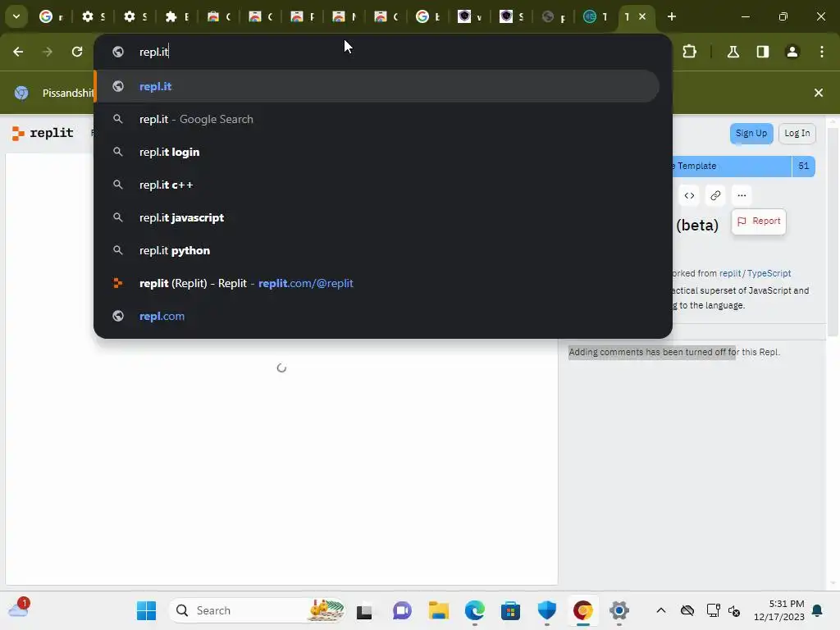
Task: Click the Sign Up button
Action: click(x=751, y=134)
